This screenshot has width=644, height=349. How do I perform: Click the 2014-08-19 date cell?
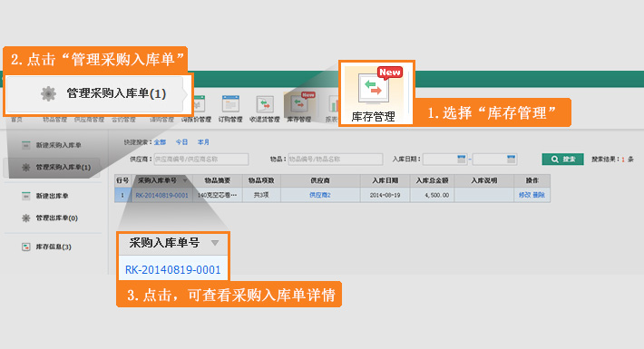click(385, 195)
